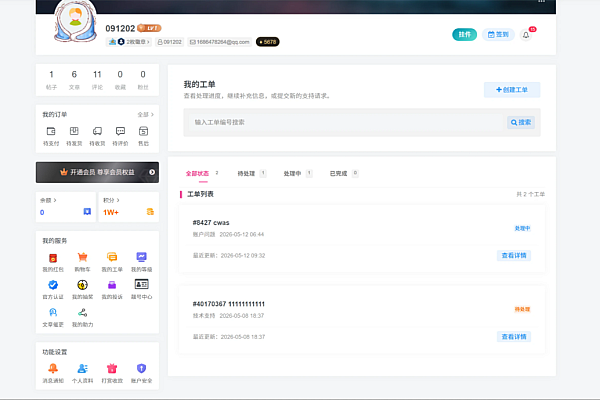Screen dimensions: 600x400
Task: Click the posts count 1 stat
Action: pyautogui.click(x=51, y=80)
